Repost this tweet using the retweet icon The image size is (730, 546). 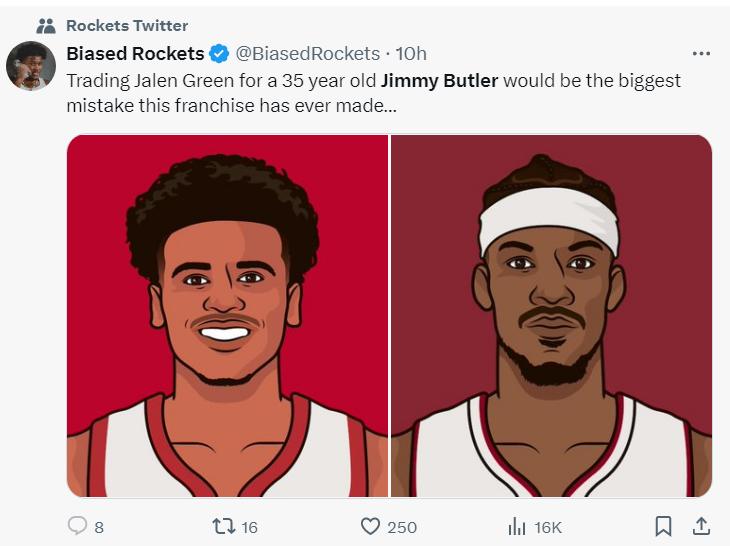click(x=223, y=526)
